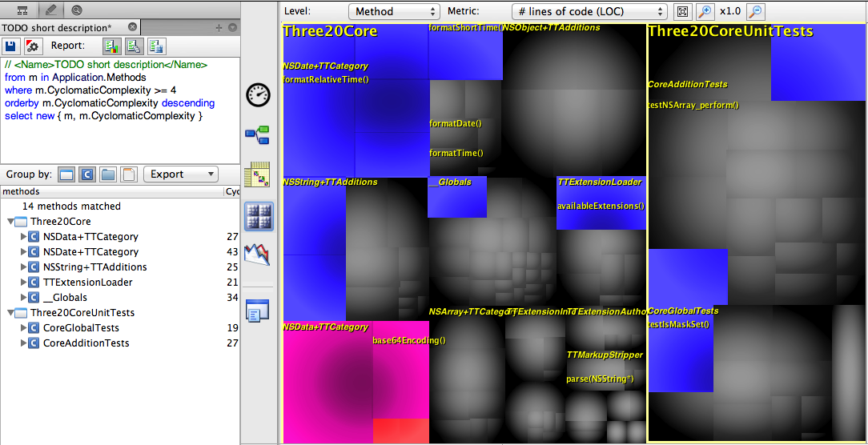Close the TODO short description tab

tap(132, 27)
